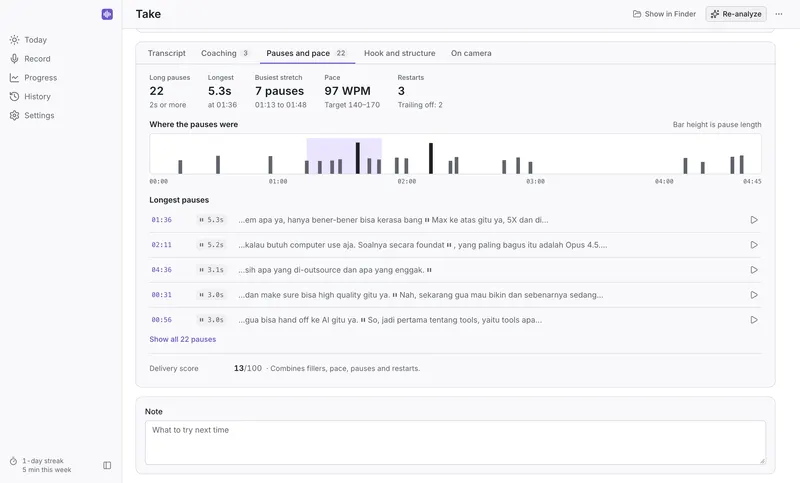Viewport: 800px width, 483px height.
Task: Jump to timestamp 00:56
Action: pos(161,320)
